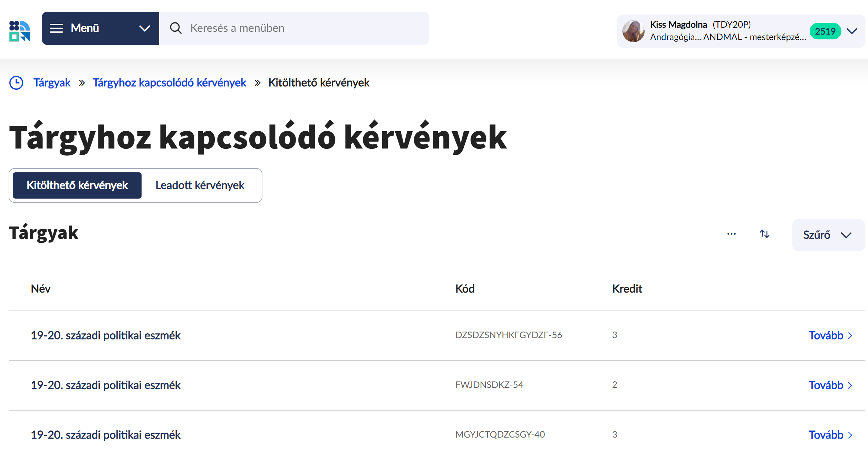Image resolution: width=868 pixels, height=459 pixels.
Task: Click the Tárgyak breadcrumb link
Action: pyautogui.click(x=51, y=83)
